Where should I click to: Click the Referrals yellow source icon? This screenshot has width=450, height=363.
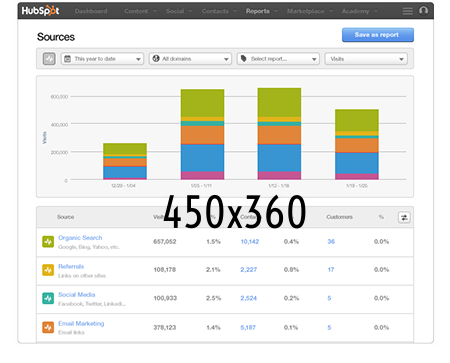tap(48, 270)
